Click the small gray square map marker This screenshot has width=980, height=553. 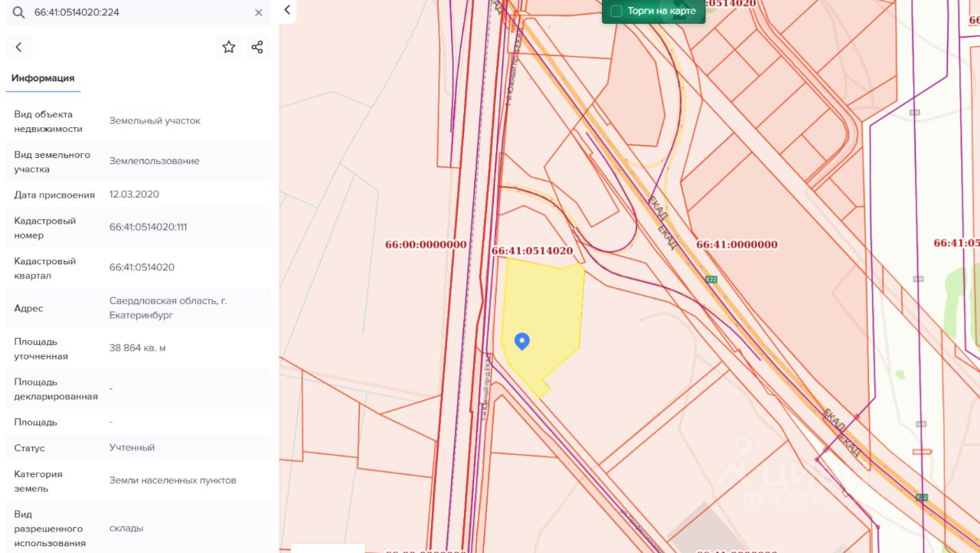point(914,113)
